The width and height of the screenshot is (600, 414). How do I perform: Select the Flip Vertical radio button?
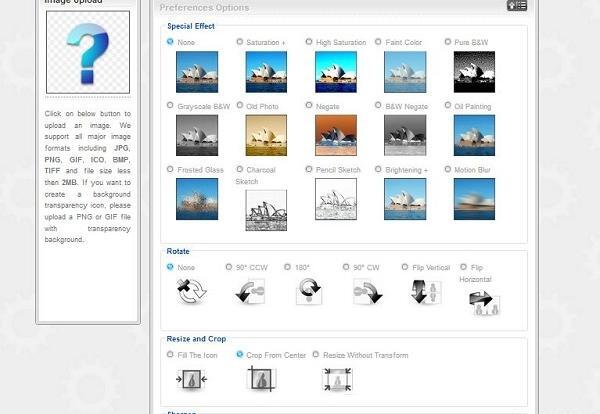click(405, 267)
